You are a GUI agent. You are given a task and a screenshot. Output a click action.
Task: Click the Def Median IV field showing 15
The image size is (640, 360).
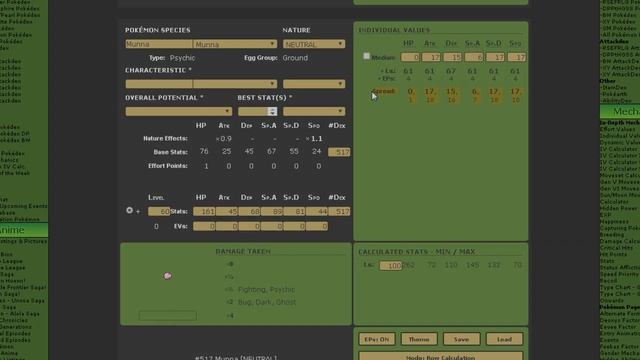point(453,57)
